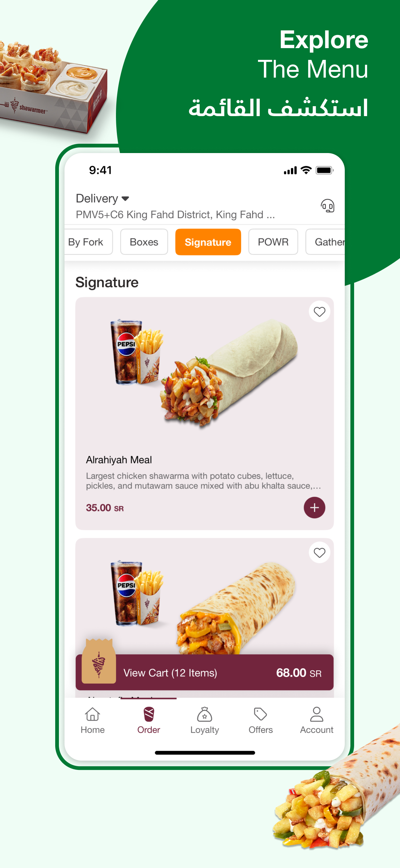Open the Alrahiyah Meal description text
Viewport: 400px width, 868px height.
203,481
